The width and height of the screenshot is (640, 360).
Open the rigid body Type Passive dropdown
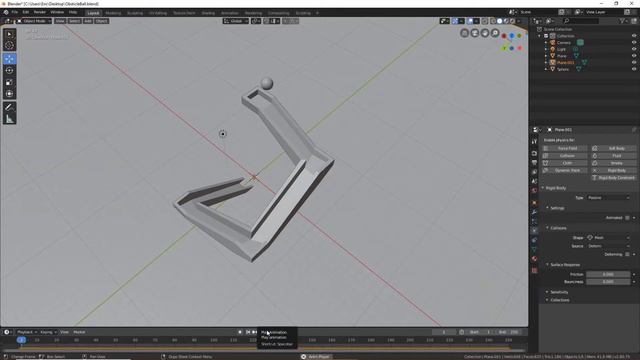[608, 198]
